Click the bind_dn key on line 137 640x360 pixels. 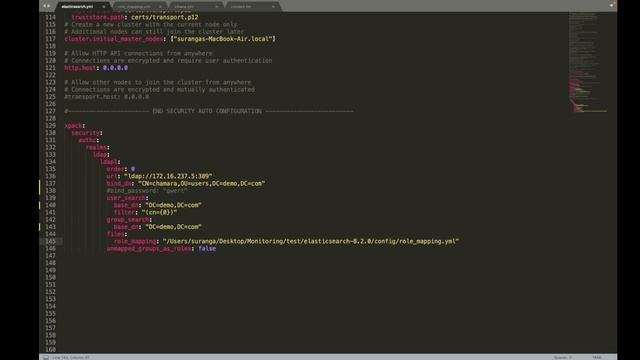(x=119, y=184)
